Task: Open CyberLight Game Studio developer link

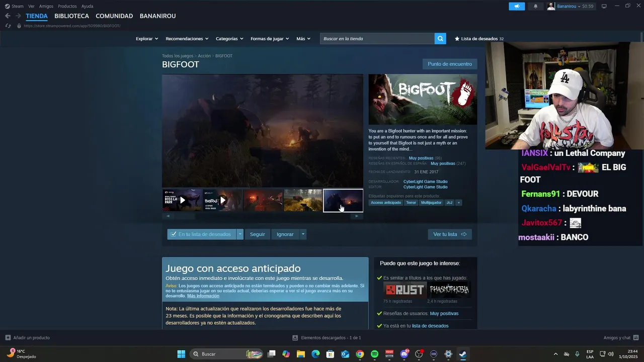Action: pyautogui.click(x=425, y=182)
